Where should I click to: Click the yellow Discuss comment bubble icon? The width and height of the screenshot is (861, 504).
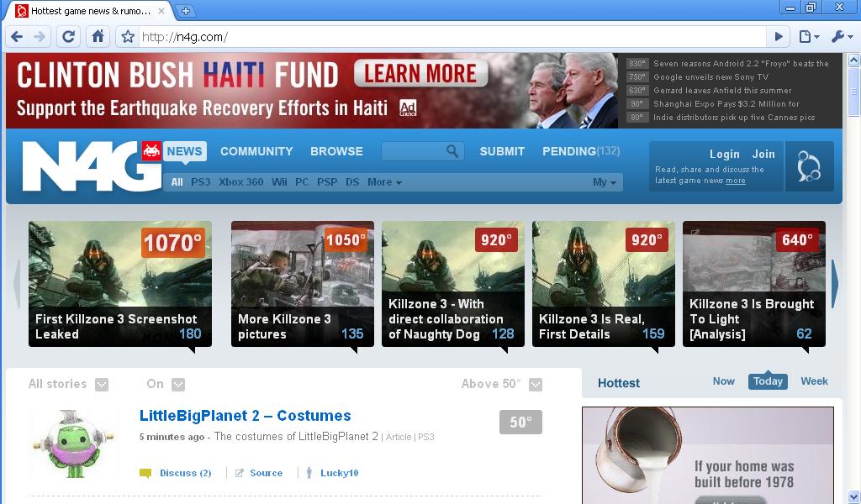point(145,473)
